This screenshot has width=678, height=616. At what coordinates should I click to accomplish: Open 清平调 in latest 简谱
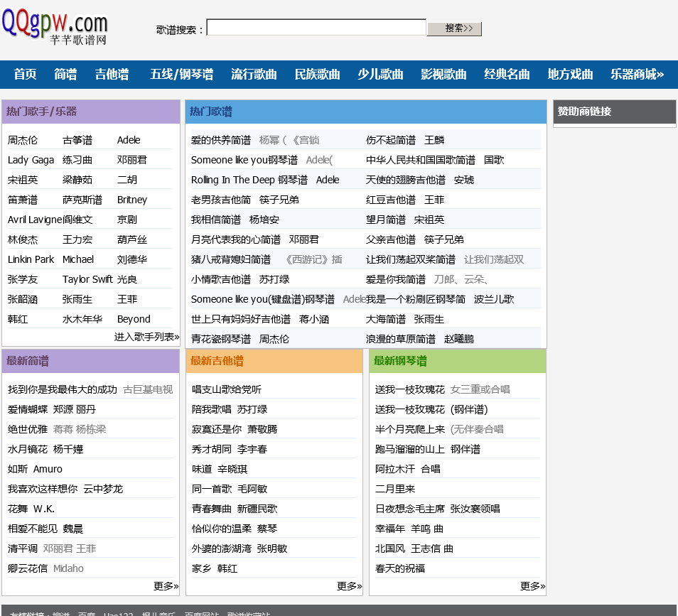pos(23,549)
